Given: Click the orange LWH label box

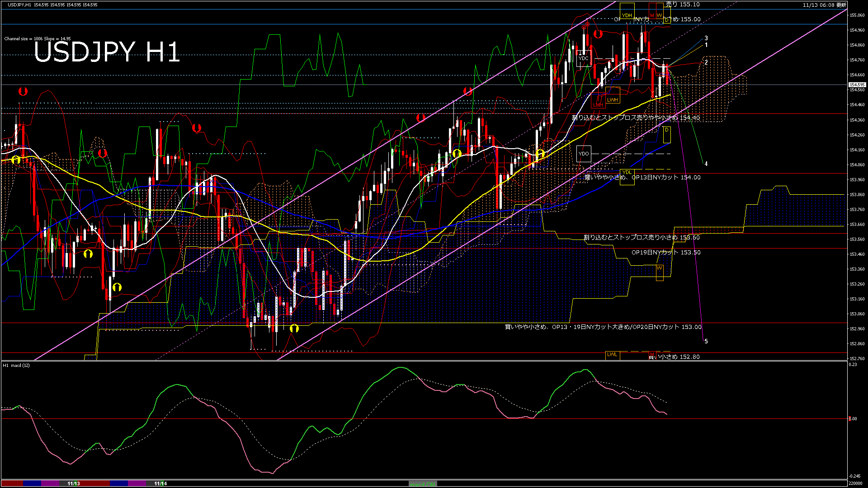Looking at the screenshot, I should [x=612, y=100].
